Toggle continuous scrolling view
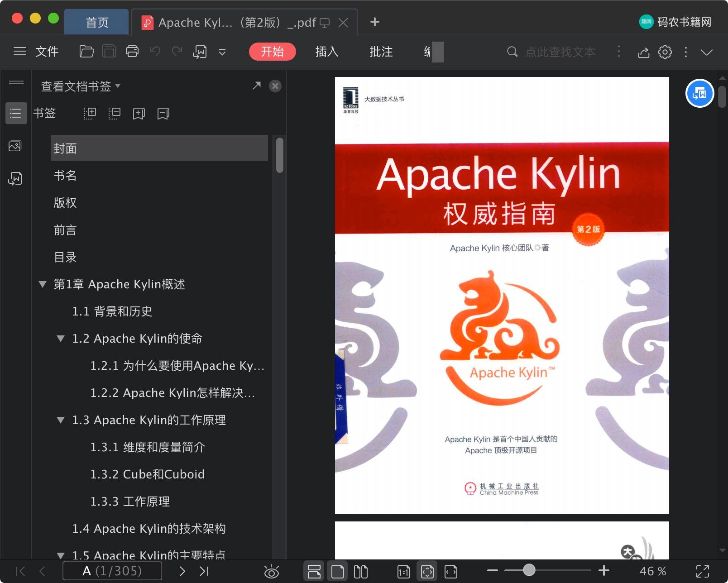This screenshot has width=728, height=583. tap(314, 571)
